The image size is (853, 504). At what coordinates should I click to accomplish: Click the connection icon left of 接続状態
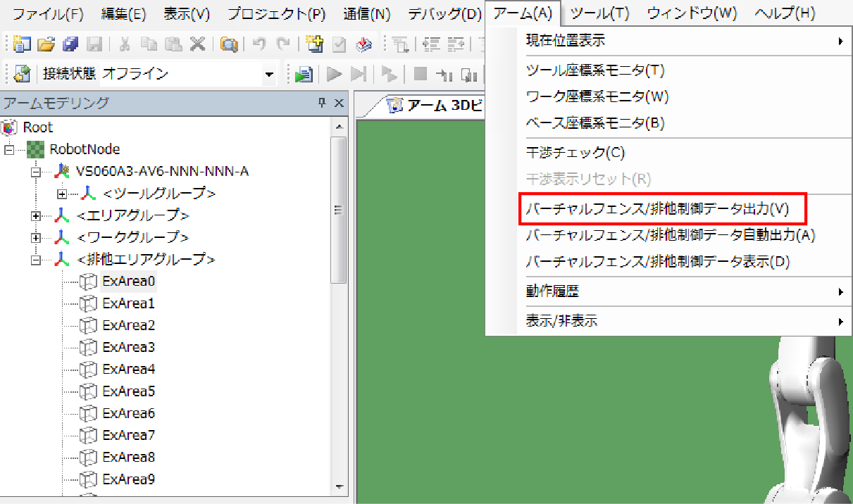click(x=23, y=74)
